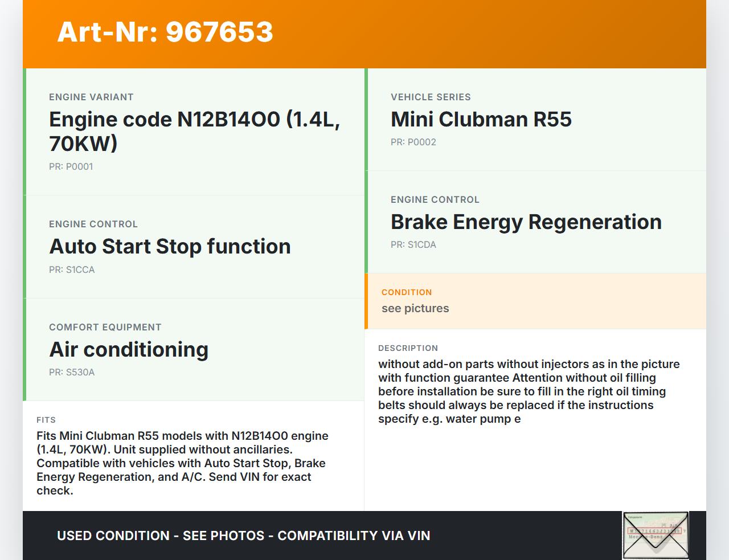The height and width of the screenshot is (560, 729).
Task: Select the Auto Start Stop function entry
Action: tap(170, 246)
